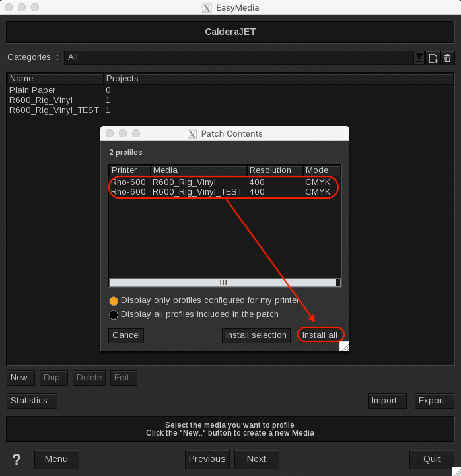The width and height of the screenshot is (461, 476).
Task: Click the X11 icon in Patch Contents title
Action: coord(192,134)
